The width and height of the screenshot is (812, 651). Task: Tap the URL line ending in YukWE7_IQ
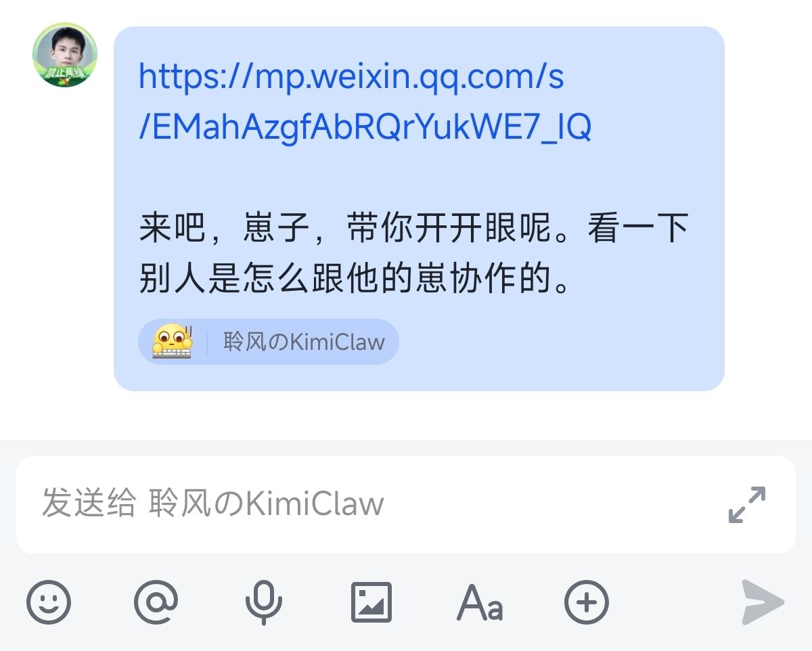click(365, 127)
